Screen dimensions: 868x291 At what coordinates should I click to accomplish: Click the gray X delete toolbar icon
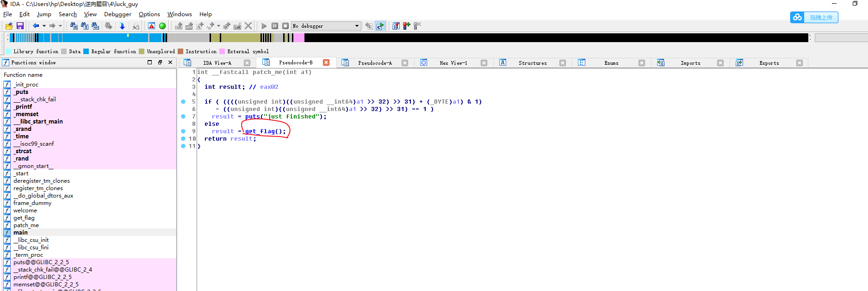point(248,26)
